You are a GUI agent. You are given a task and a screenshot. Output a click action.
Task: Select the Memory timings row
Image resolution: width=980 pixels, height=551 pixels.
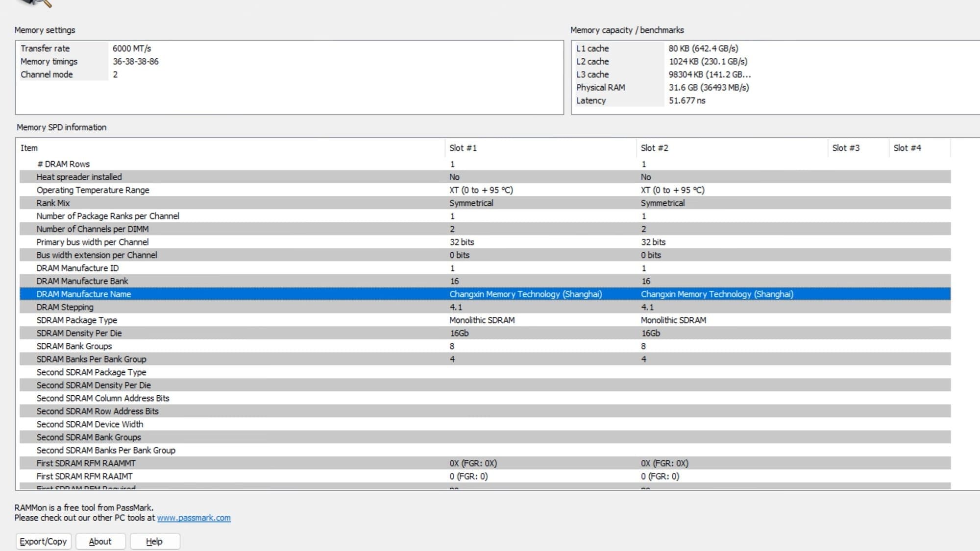pyautogui.click(x=49, y=61)
